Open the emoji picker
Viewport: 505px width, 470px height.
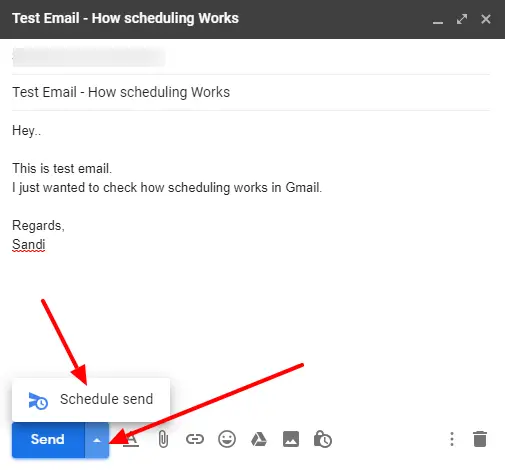pos(227,439)
